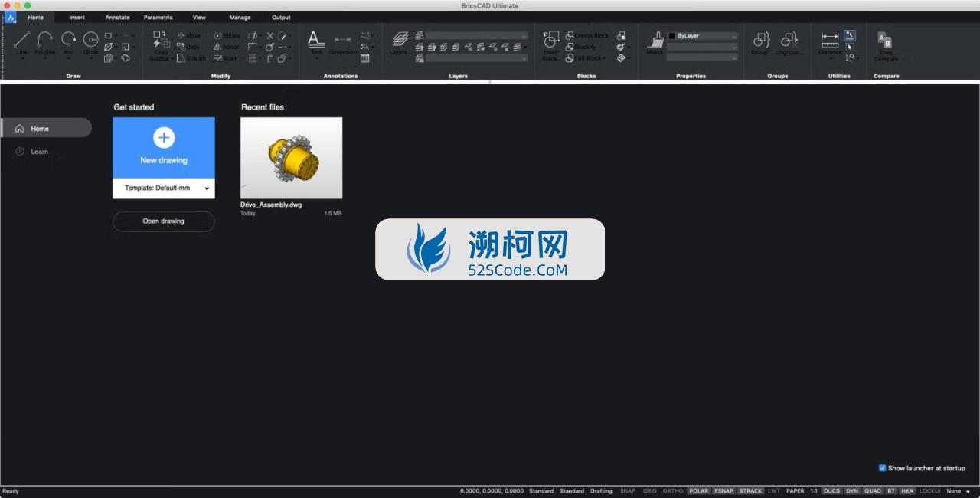
Task: Open the Drive_Assembly.dwg recent file thumbnail
Action: click(x=291, y=158)
